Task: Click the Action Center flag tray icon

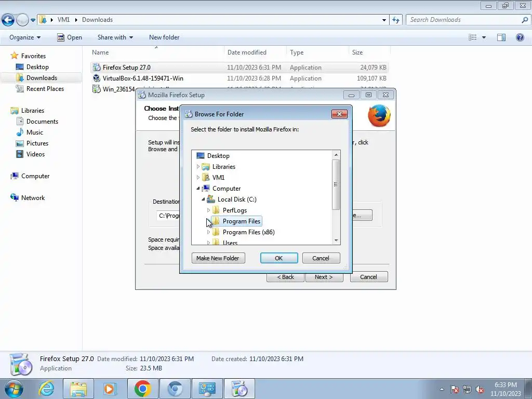Action: (x=455, y=390)
